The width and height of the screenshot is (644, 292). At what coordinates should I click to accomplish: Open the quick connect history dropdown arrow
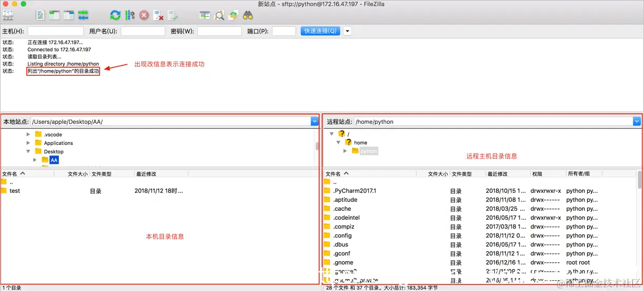(347, 31)
